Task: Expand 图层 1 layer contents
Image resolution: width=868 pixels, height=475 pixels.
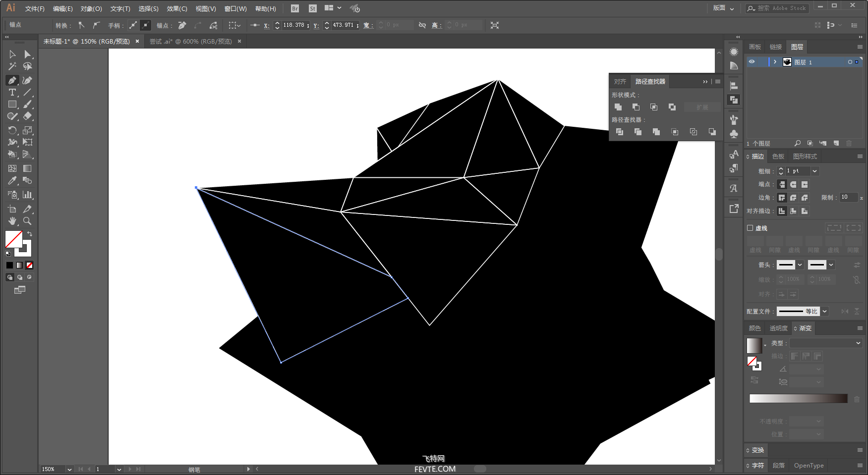Action: (x=775, y=62)
